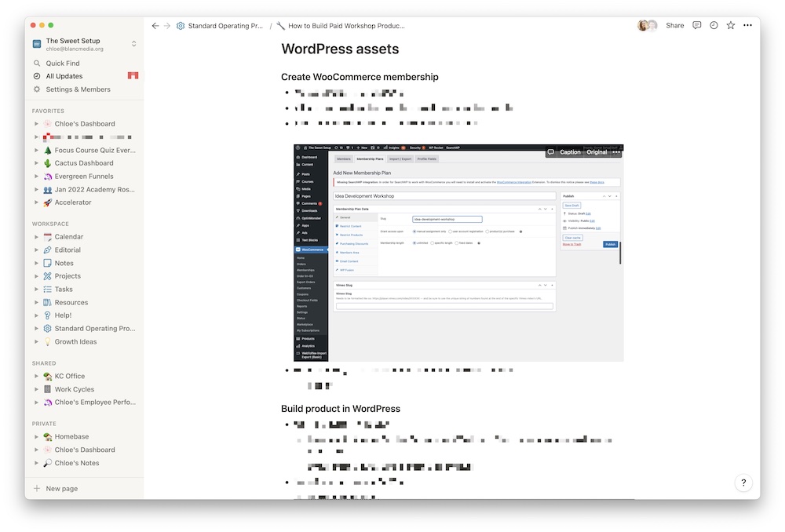785x532 pixels.
Task: Expand the Accelerator page row
Action: (x=36, y=202)
